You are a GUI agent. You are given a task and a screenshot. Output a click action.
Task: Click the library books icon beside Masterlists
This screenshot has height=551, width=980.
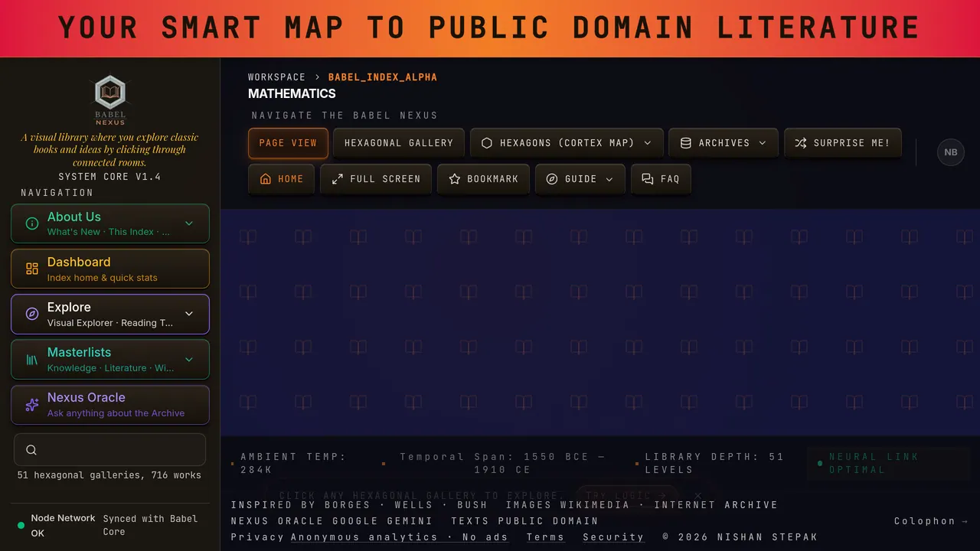pyautogui.click(x=32, y=359)
